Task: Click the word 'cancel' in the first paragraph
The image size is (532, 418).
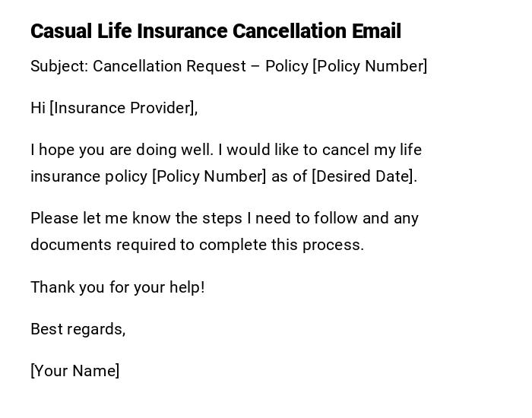Action: point(346,150)
